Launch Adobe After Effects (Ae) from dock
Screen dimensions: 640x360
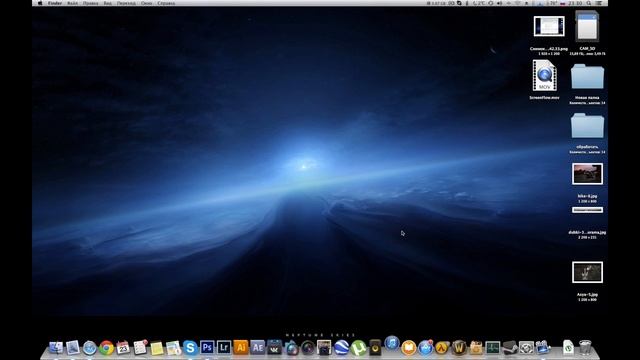coord(257,347)
